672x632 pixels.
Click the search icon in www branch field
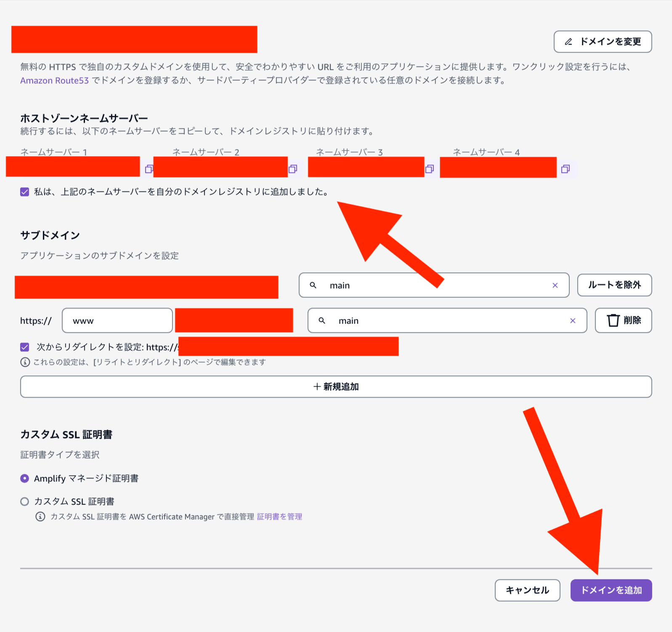(322, 321)
